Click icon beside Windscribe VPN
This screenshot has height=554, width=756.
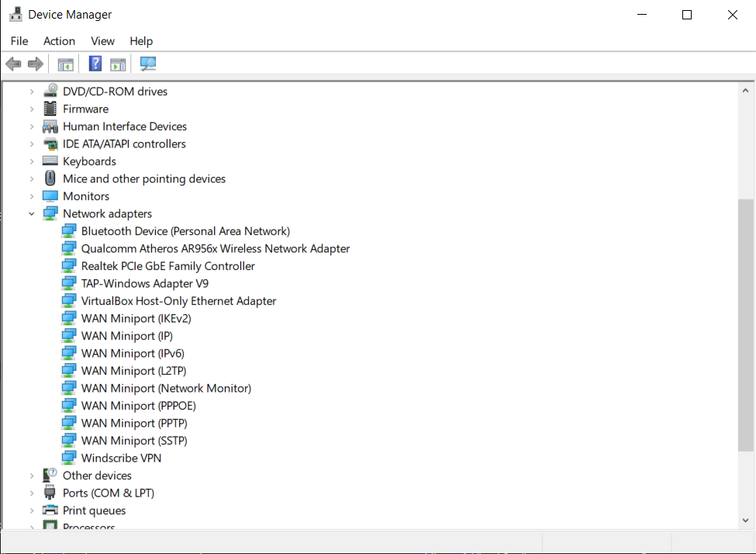(x=69, y=458)
